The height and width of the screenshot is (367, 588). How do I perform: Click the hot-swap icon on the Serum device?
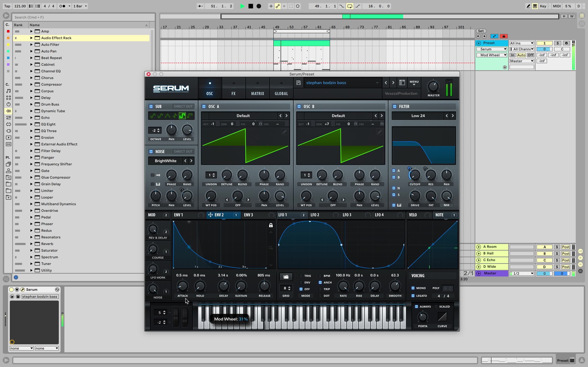(x=57, y=289)
